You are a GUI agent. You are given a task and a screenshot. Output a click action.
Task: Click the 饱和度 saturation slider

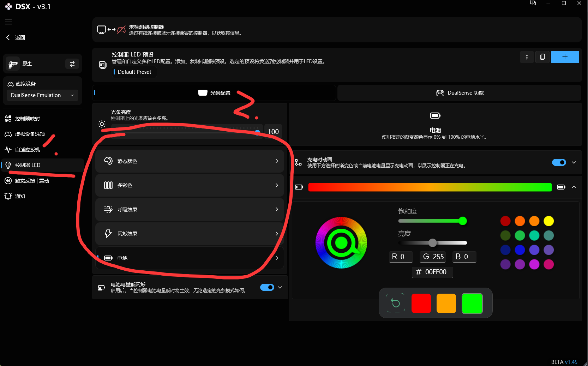(433, 221)
